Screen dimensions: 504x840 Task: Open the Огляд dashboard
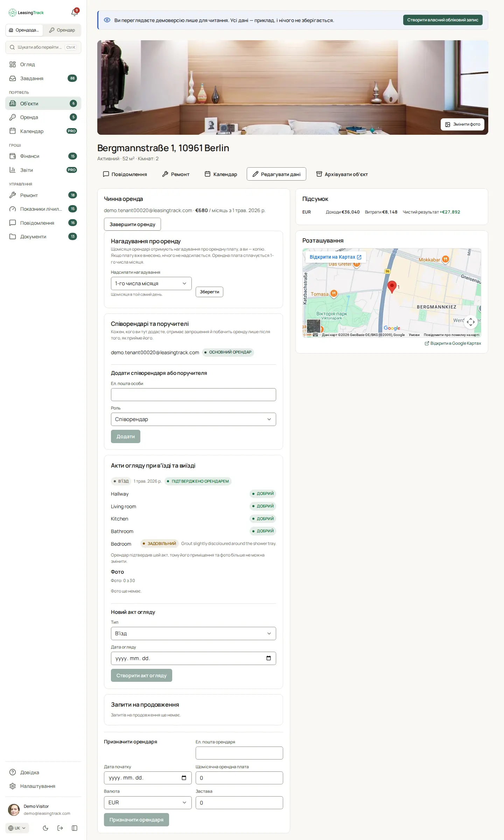pos(43,64)
